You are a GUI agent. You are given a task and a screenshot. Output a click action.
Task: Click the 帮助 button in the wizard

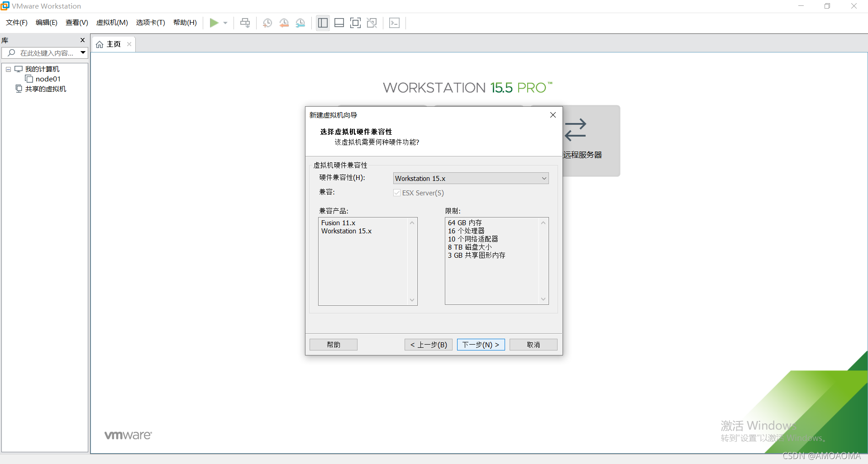[x=334, y=345]
